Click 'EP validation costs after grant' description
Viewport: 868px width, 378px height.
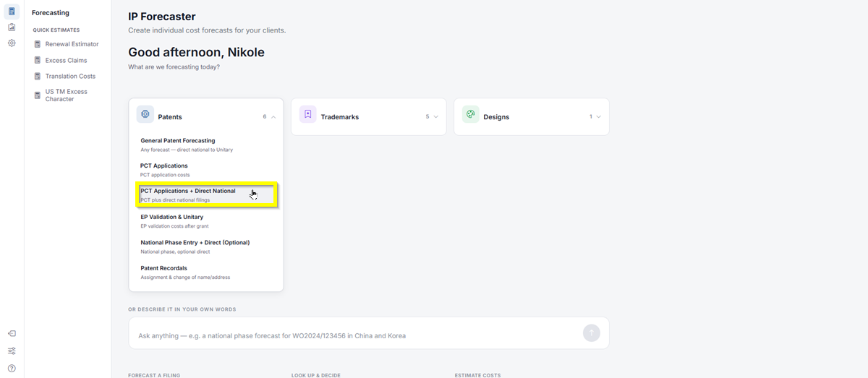click(x=174, y=226)
